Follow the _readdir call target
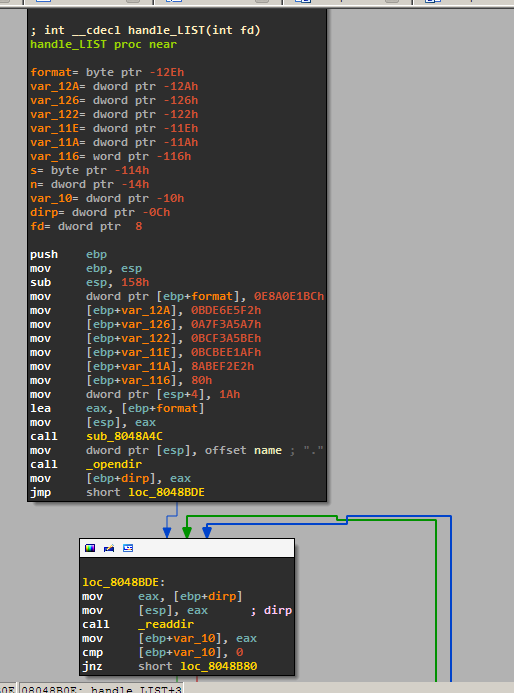This screenshot has width=514, height=693. pyautogui.click(x=166, y=624)
